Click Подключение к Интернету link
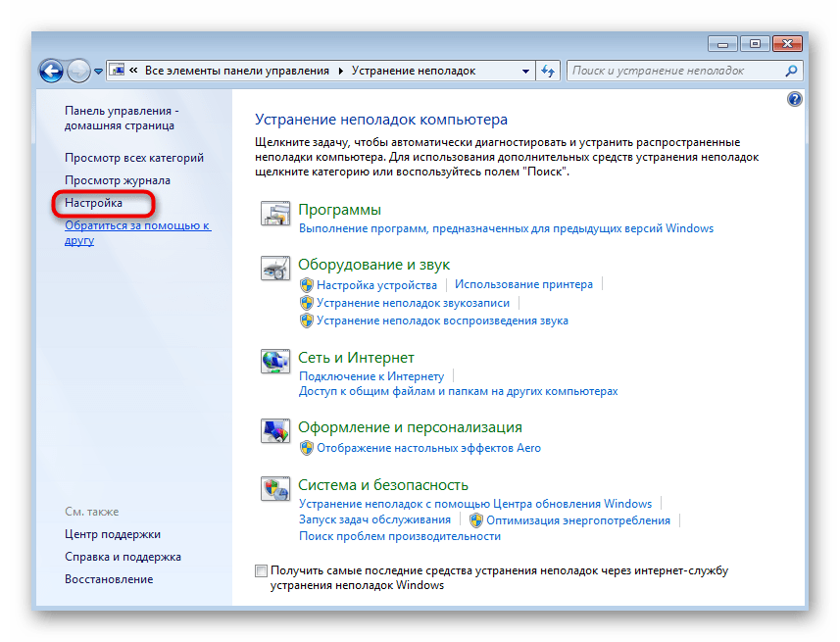840x642 pixels. click(371, 376)
